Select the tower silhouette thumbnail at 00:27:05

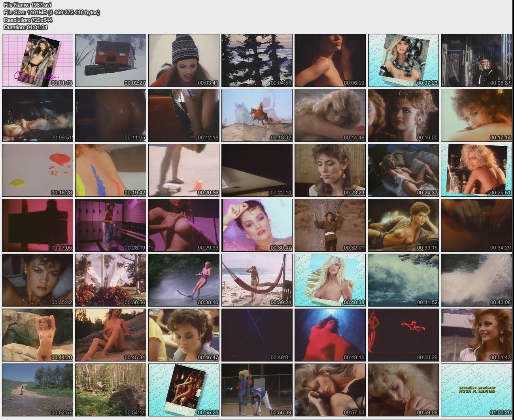tap(38, 225)
